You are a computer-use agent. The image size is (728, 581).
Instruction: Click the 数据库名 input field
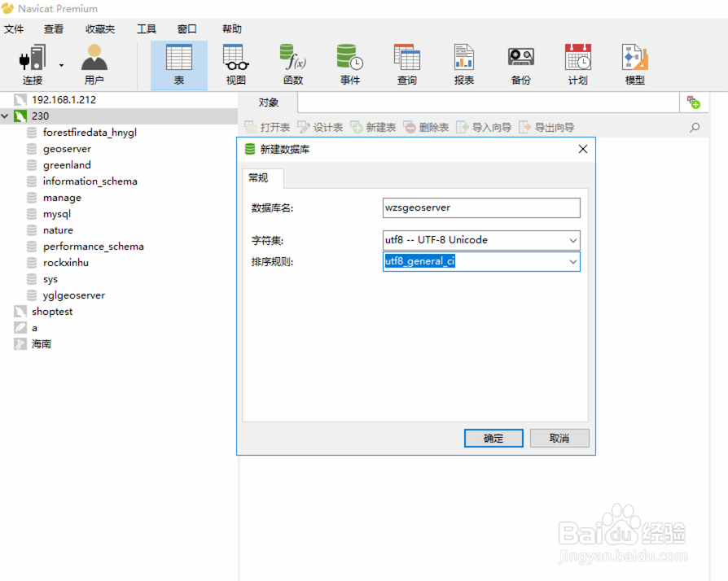tap(480, 207)
